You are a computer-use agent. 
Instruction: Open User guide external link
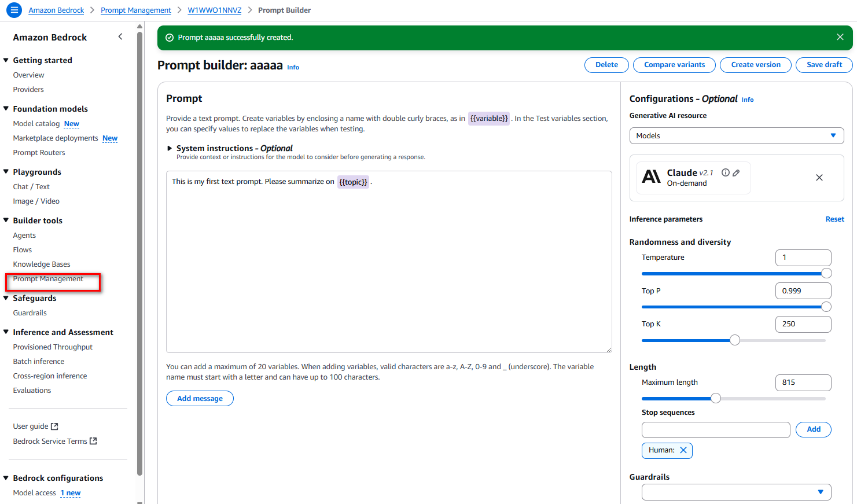click(35, 426)
